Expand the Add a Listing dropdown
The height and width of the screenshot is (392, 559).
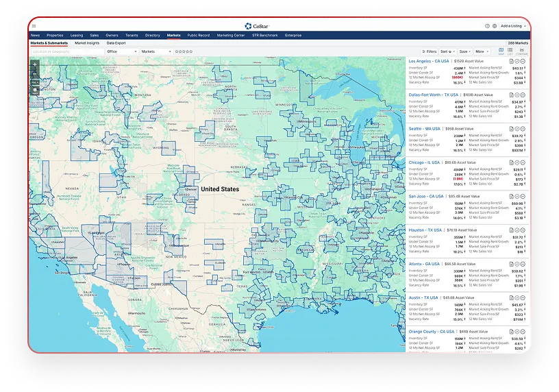[x=513, y=26]
